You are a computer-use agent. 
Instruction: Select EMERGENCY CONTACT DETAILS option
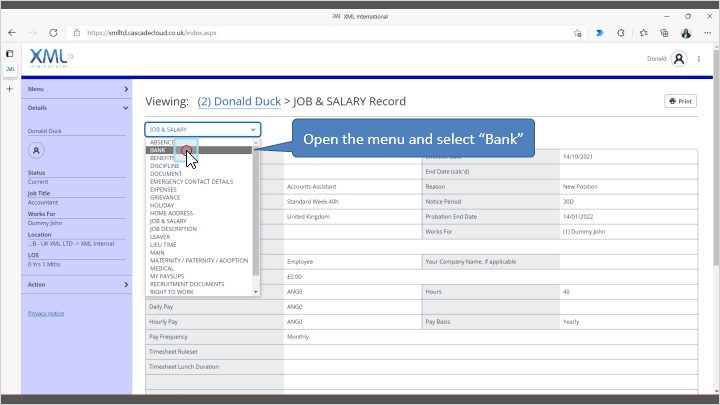[199, 181]
